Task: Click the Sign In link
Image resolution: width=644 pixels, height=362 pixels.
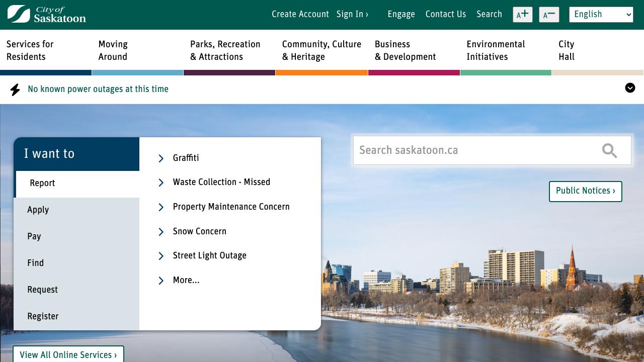Action: point(352,14)
